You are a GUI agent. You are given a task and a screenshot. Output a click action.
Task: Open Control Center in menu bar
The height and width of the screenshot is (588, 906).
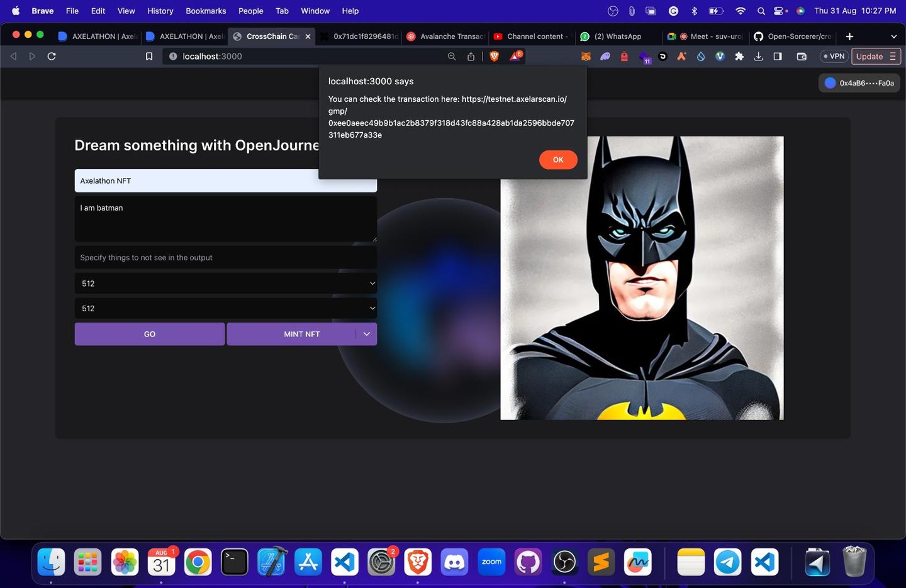(780, 11)
